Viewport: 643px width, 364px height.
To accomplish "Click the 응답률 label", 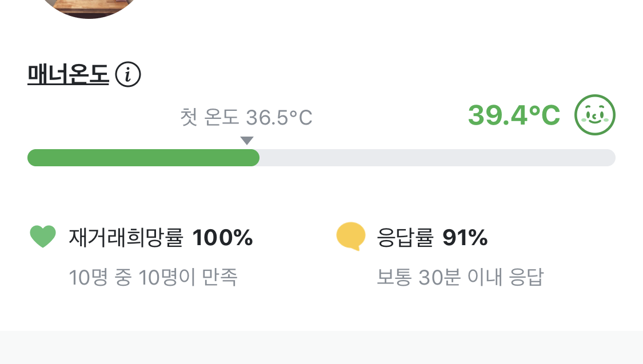I will pyautogui.click(x=405, y=237).
